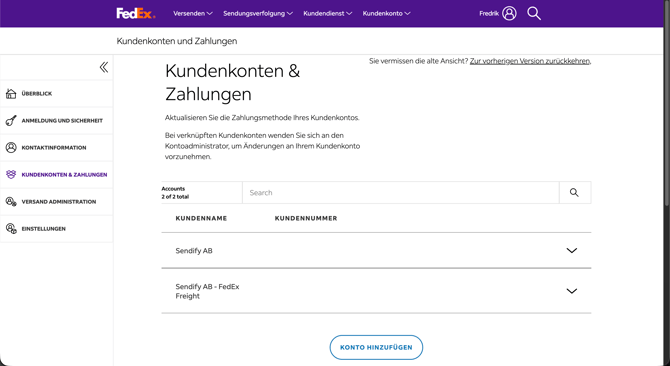Viewport: 670px width, 366px height.
Task: Click the FedEx logo
Action: 136,13
